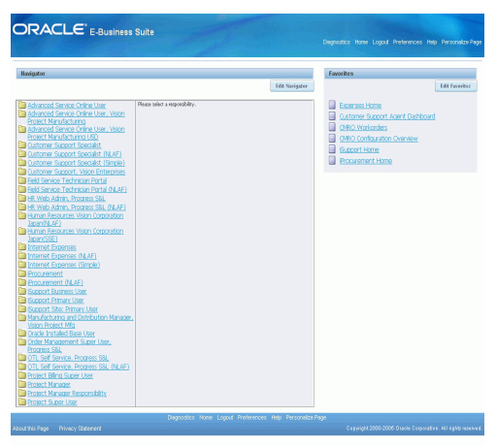Select OTL Self Service, Progress S&L link
The height and width of the screenshot is (448, 497).
click(x=68, y=358)
